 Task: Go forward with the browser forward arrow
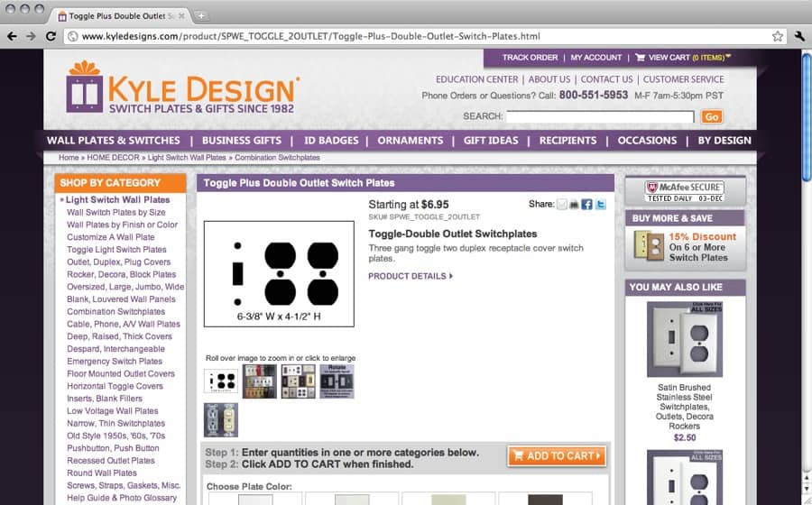click(31, 36)
